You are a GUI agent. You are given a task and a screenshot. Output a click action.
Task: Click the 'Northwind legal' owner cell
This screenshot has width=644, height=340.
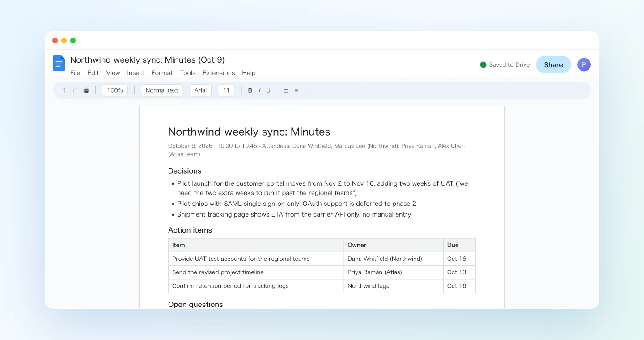tap(394, 286)
